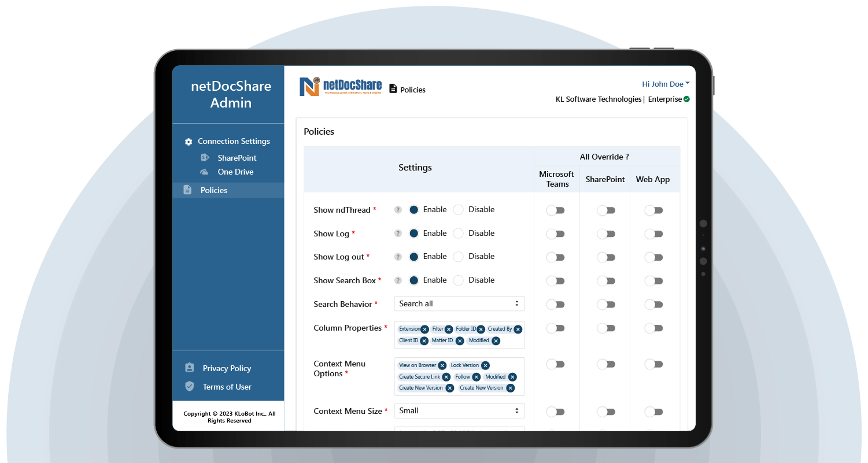Click the Privacy Policy badge icon

189,368
